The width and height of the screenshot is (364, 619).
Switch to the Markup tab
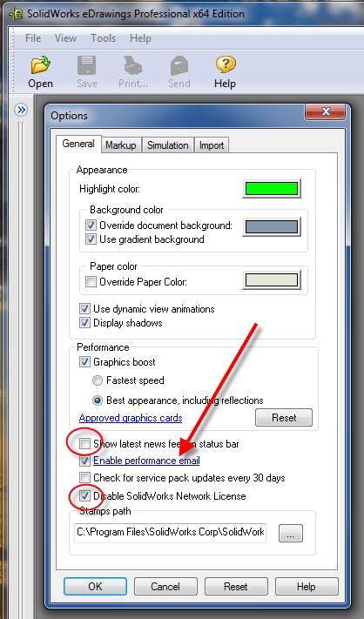(x=121, y=145)
